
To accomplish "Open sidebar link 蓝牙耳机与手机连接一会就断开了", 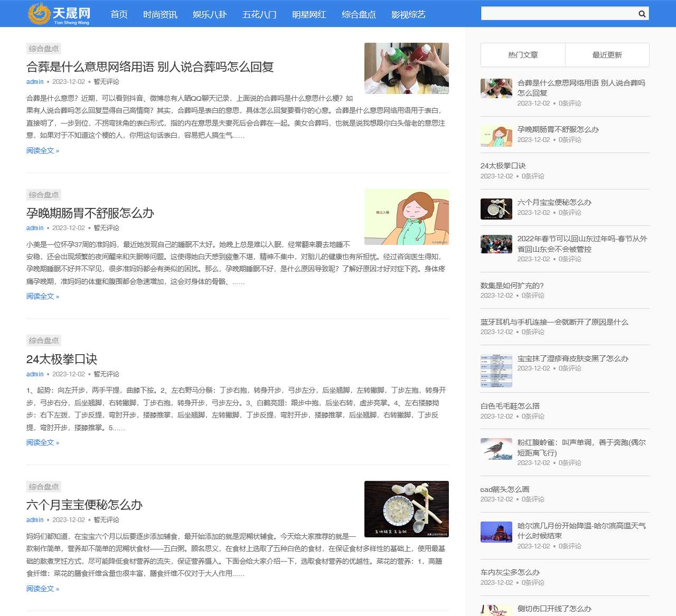I will pyautogui.click(x=554, y=322).
